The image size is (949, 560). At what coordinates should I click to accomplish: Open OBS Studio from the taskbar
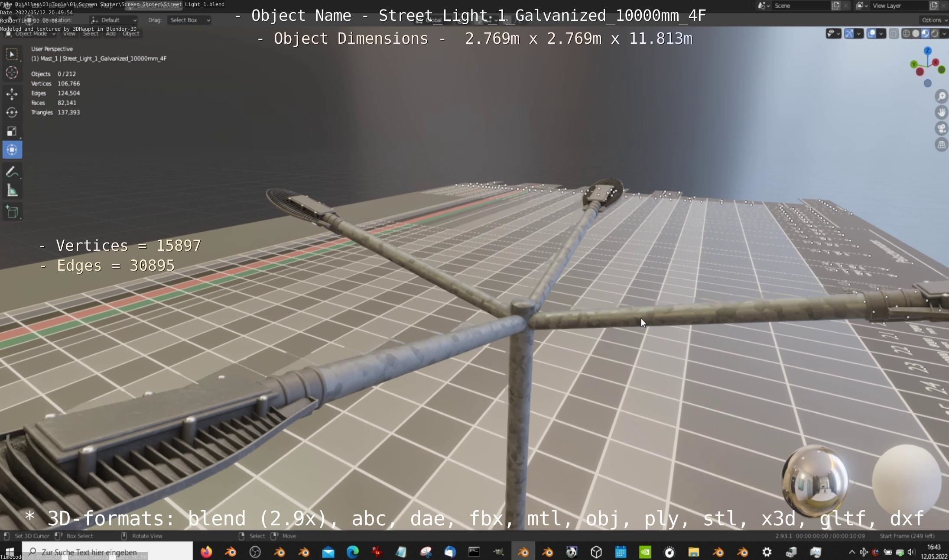255,552
